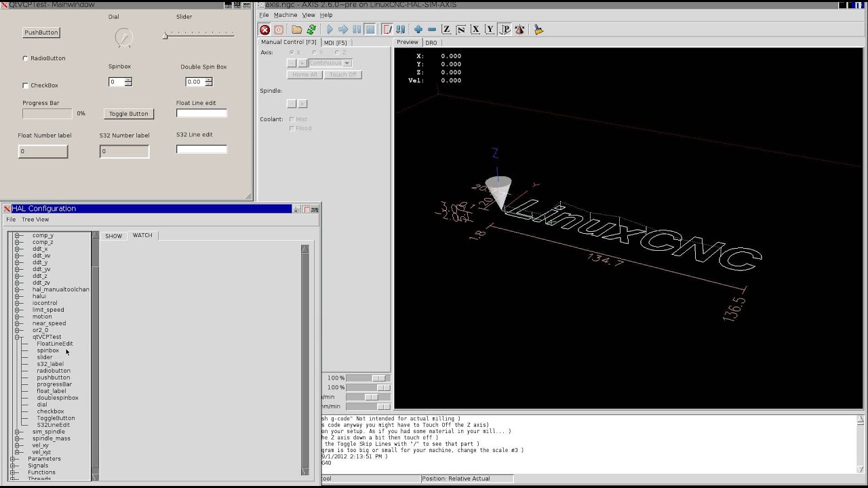Open the Help menu in AXIS
868x488 pixels.
click(326, 15)
